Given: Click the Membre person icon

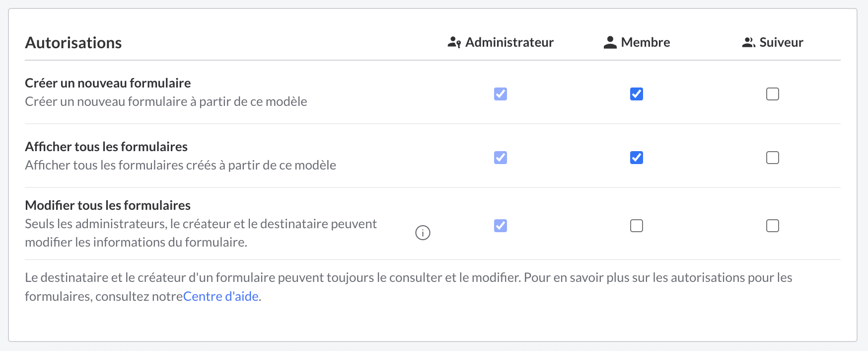Looking at the screenshot, I should (x=610, y=42).
